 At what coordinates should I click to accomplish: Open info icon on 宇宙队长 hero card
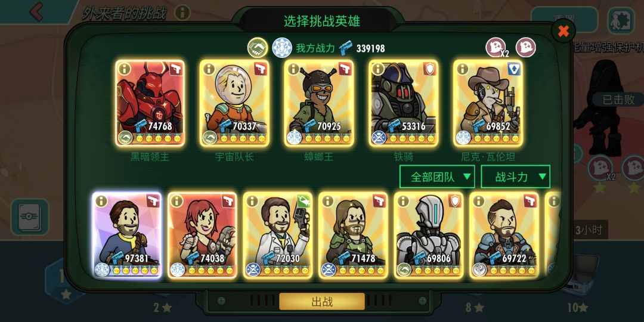pyautogui.click(x=209, y=69)
